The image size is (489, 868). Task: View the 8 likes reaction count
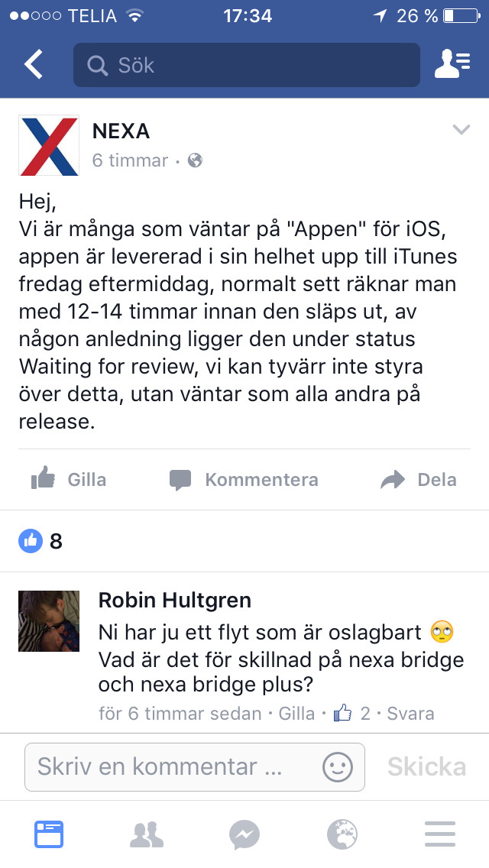point(40,541)
